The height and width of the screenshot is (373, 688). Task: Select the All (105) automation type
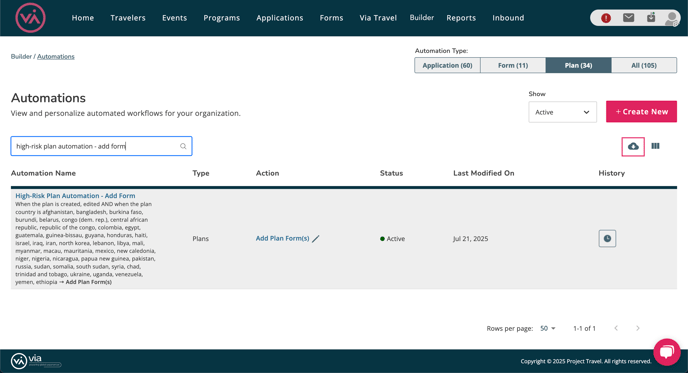644,65
